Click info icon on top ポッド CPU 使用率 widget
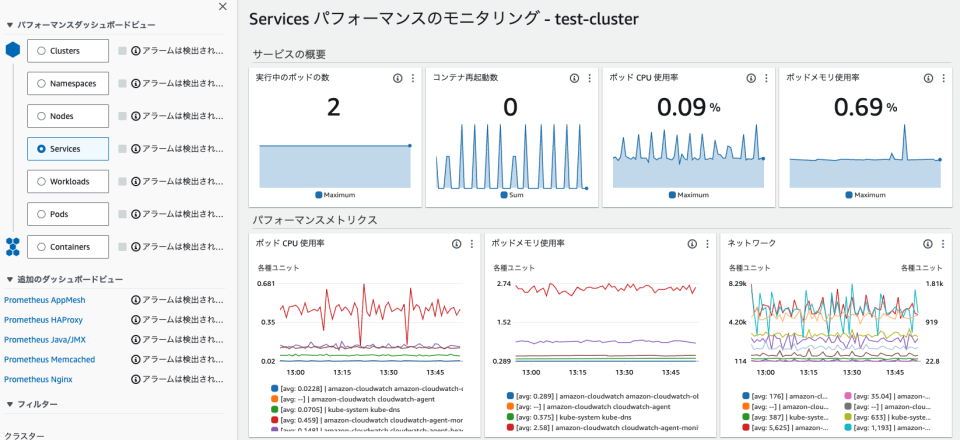 [751, 78]
